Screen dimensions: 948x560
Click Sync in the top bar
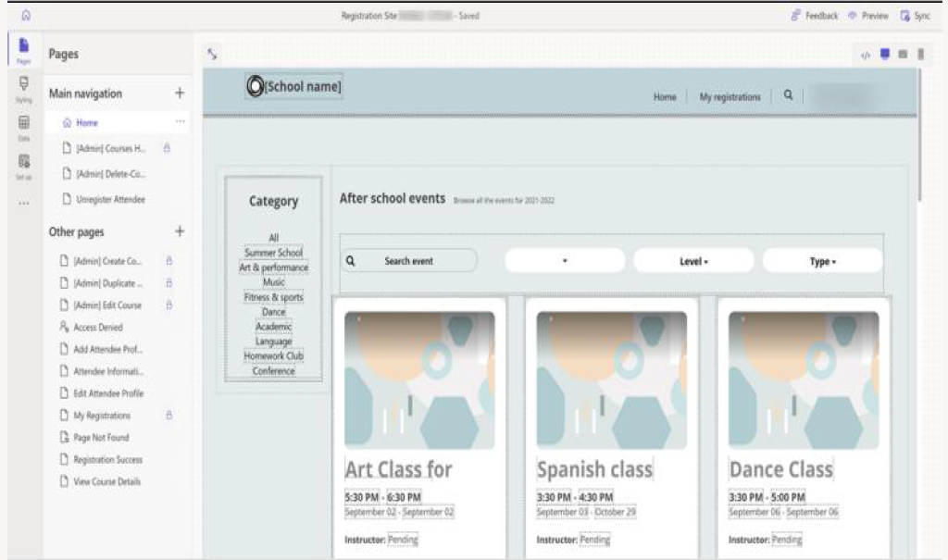pos(916,16)
